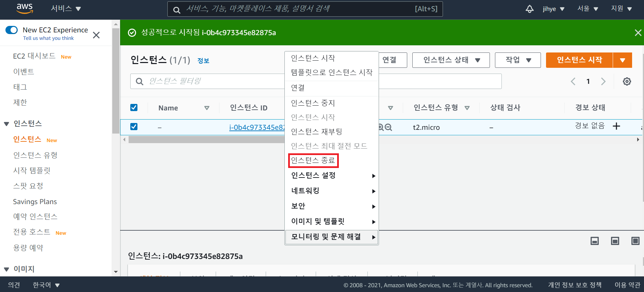Expand 이미지 및 템플릿 submenu
Viewport: 644px width, 292px height.
[332, 221]
